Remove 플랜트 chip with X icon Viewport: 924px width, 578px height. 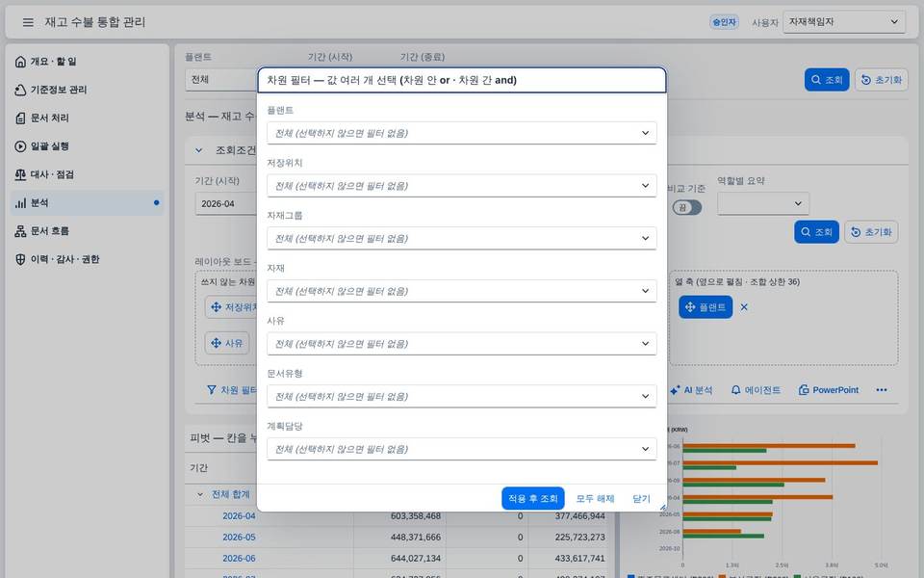tap(744, 307)
